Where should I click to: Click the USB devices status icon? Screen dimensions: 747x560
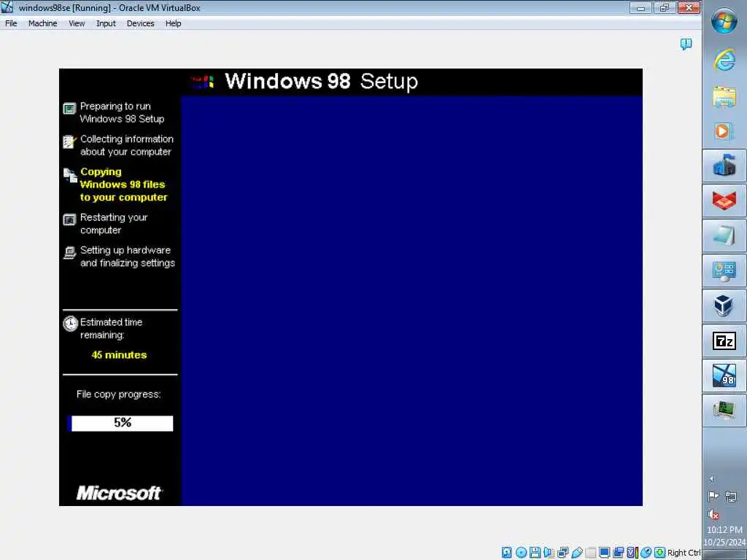pyautogui.click(x=576, y=553)
